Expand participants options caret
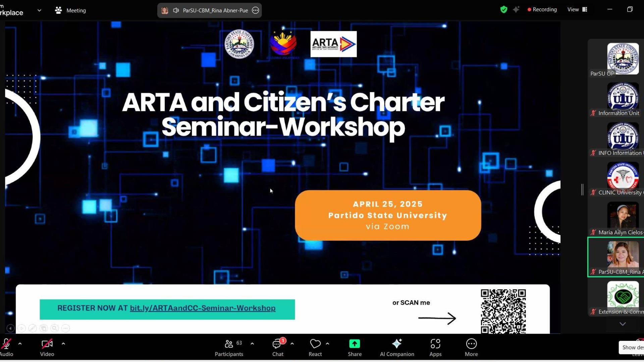The width and height of the screenshot is (644, 362). pos(252,344)
